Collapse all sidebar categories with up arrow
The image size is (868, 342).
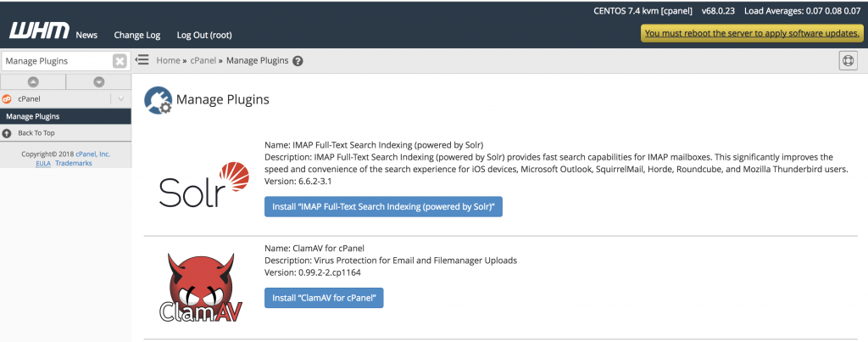pyautogui.click(x=33, y=82)
